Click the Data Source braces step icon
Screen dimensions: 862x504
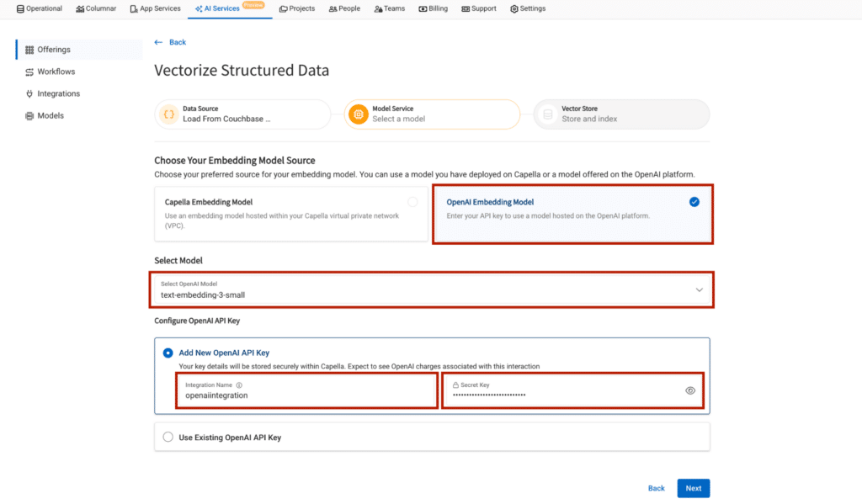168,114
